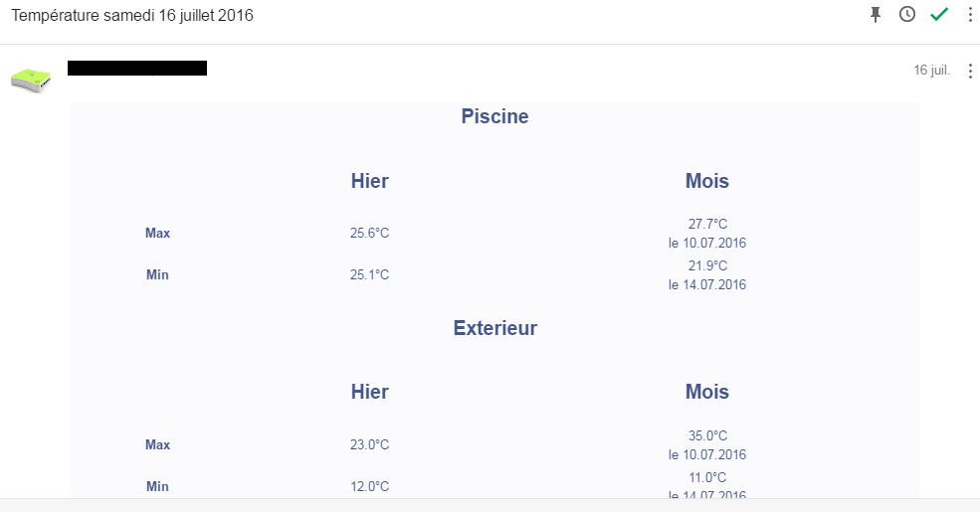
Task: Click the sender's device avatar icon
Action: [x=30, y=80]
